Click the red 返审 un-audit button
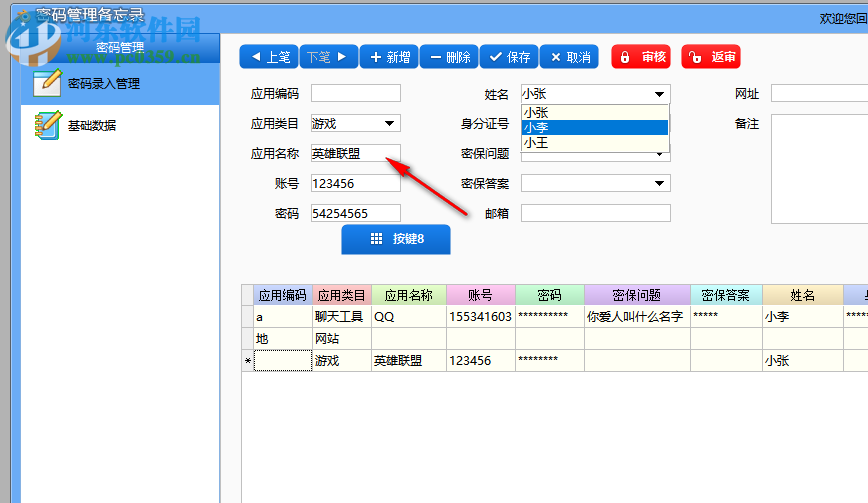Image resolution: width=868 pixels, height=503 pixels. (711, 57)
